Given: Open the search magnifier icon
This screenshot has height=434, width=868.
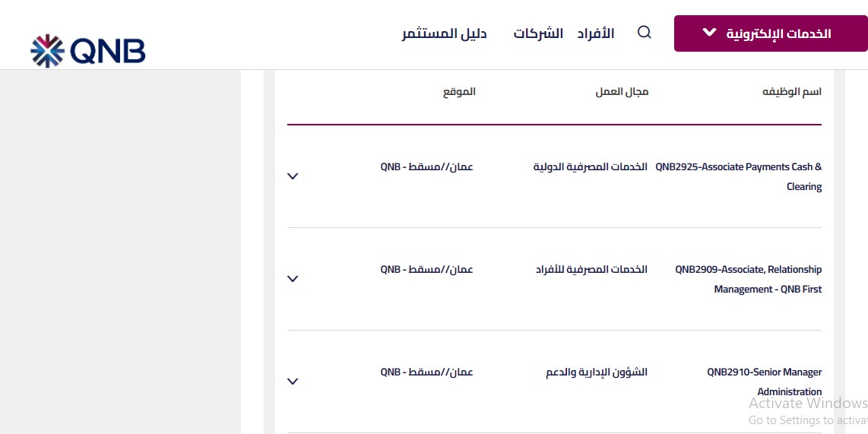Looking at the screenshot, I should click(x=645, y=33).
